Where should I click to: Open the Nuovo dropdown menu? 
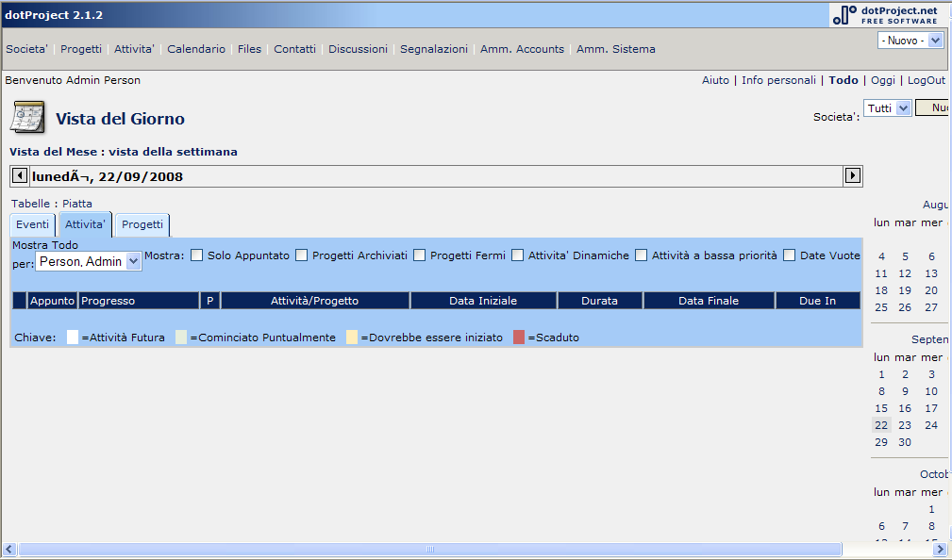pyautogui.click(x=910, y=41)
